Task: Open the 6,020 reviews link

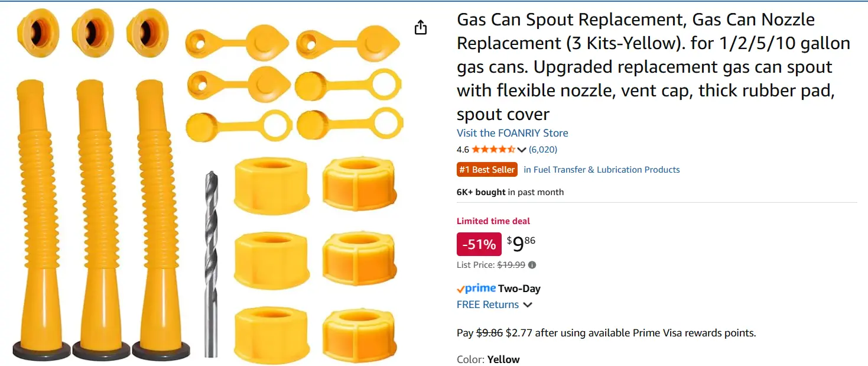Action: 542,150
